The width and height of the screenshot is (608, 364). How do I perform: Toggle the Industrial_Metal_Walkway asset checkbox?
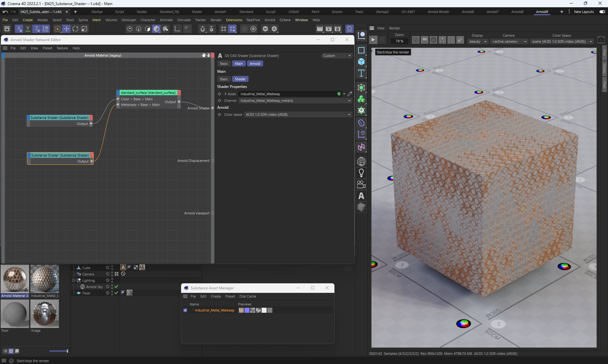click(x=185, y=310)
